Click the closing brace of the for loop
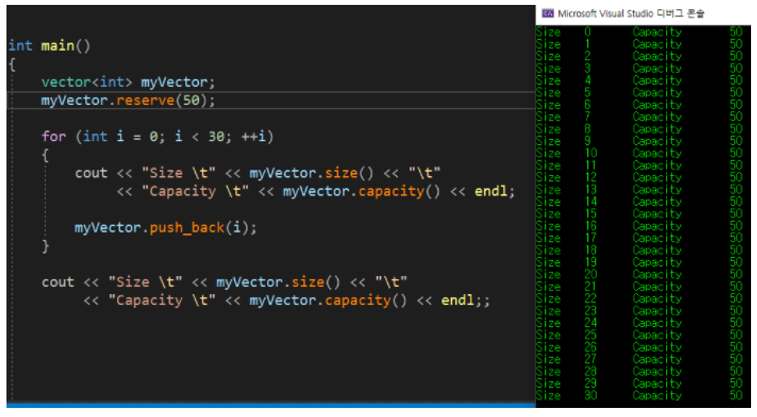The width and height of the screenshot is (757, 417). [45, 246]
